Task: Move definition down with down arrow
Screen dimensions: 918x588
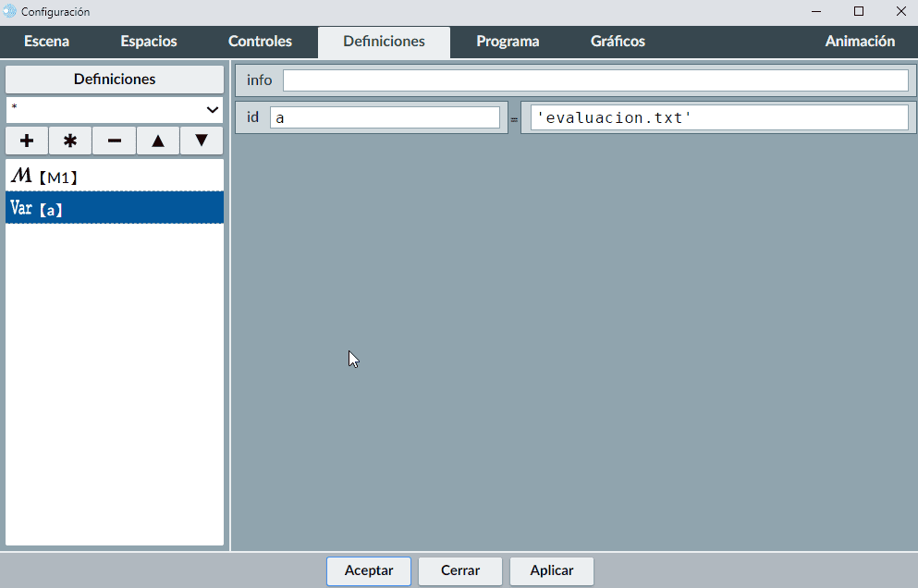Action: click(202, 141)
